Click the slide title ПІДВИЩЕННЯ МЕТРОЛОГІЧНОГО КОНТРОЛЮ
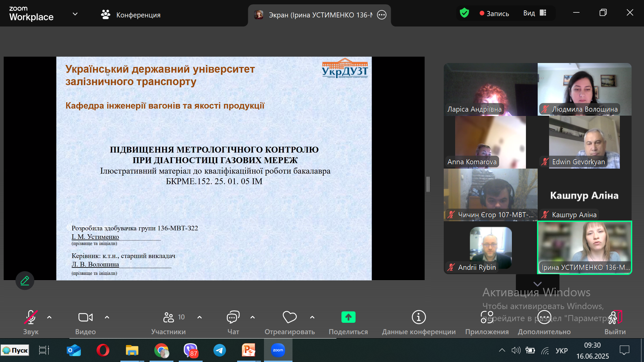Image resolution: width=644 pixels, height=362 pixels. [x=214, y=149]
